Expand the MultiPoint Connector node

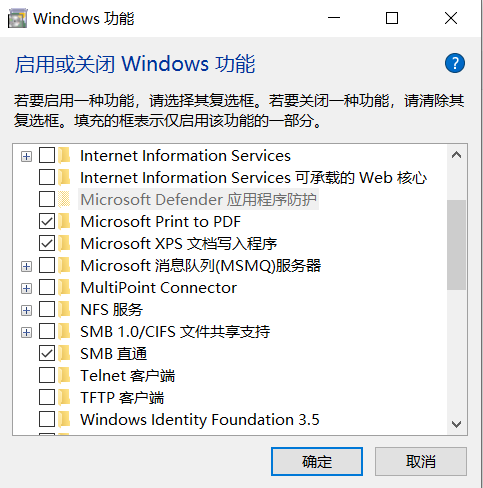(26, 288)
